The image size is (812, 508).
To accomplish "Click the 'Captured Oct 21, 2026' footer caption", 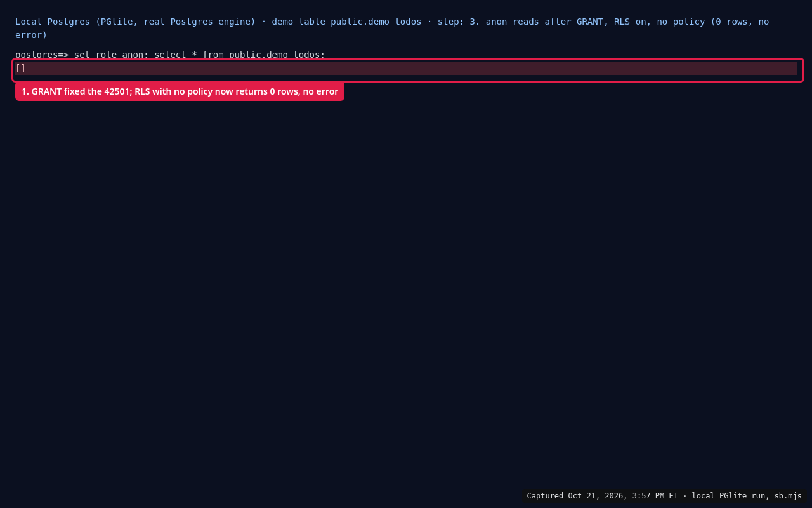I will tap(664, 496).
